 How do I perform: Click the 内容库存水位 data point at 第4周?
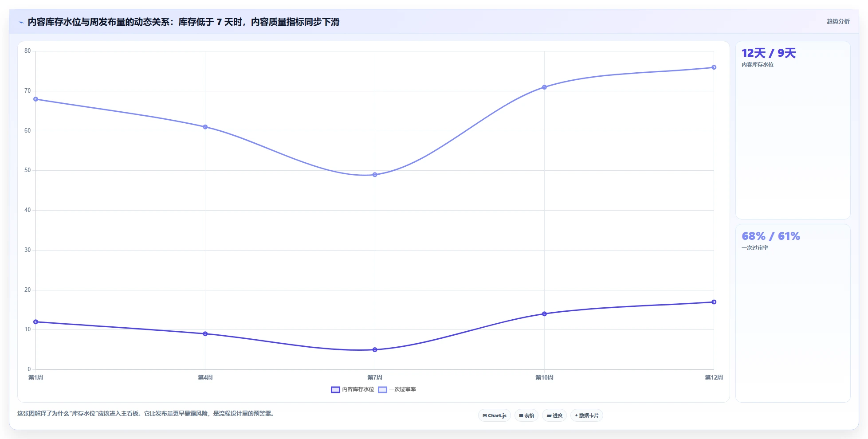pos(205,334)
